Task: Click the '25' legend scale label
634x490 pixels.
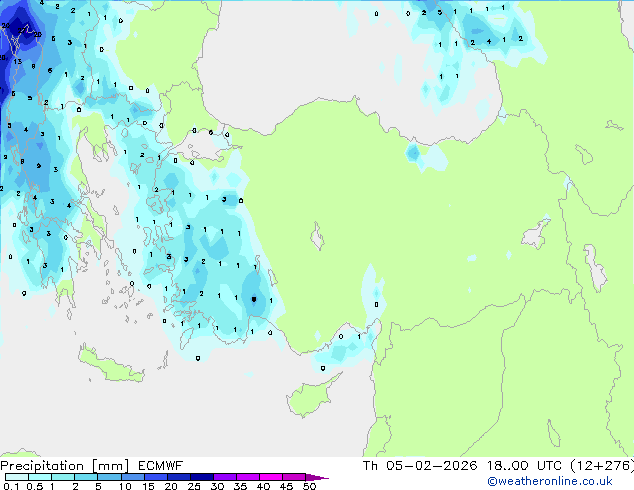Action: click(x=194, y=486)
